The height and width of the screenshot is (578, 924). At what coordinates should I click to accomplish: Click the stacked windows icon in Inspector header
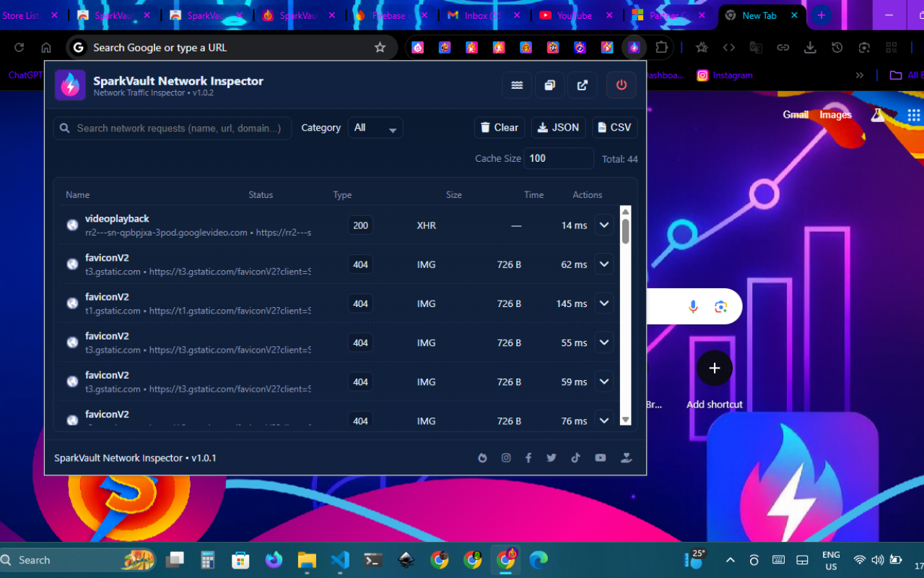pyautogui.click(x=549, y=85)
